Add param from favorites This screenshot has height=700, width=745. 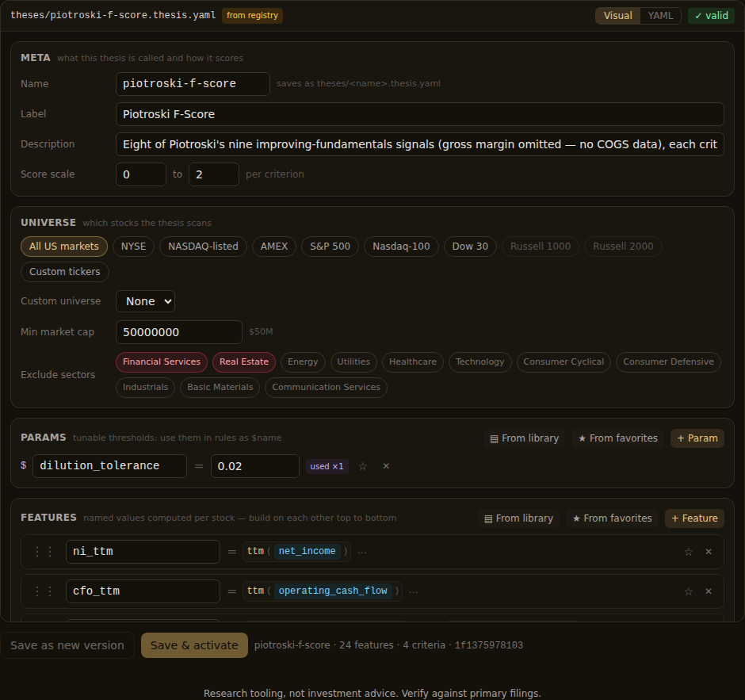point(617,438)
